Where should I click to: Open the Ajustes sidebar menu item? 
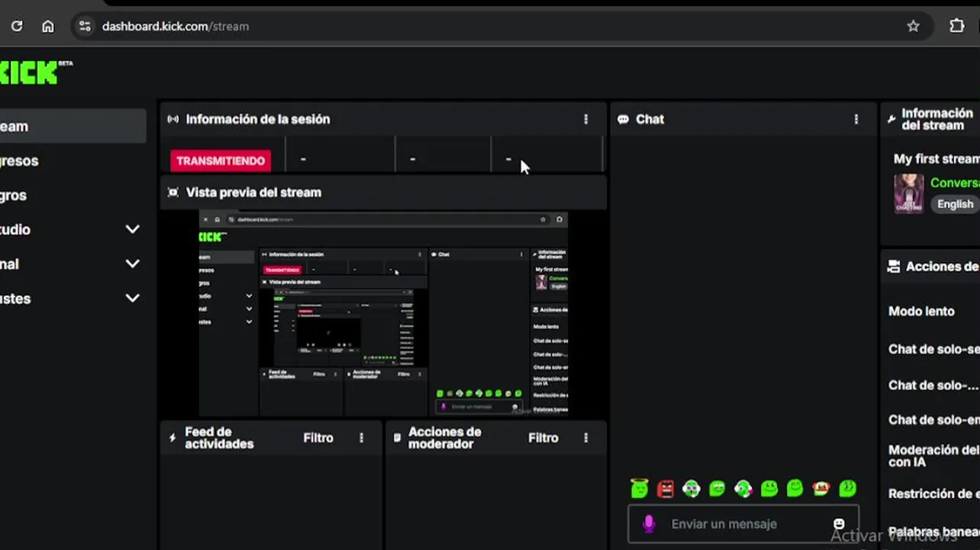(x=15, y=298)
